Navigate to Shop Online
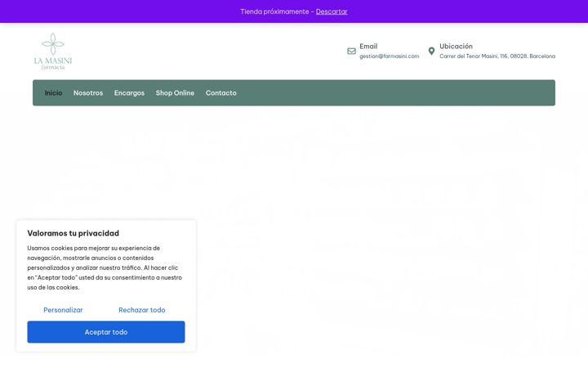This screenshot has width=588, height=368. point(175,92)
